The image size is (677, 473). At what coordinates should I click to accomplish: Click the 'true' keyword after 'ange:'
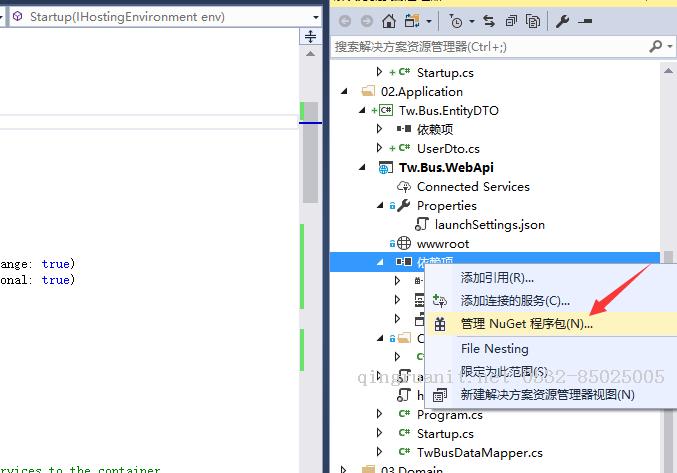click(56, 264)
